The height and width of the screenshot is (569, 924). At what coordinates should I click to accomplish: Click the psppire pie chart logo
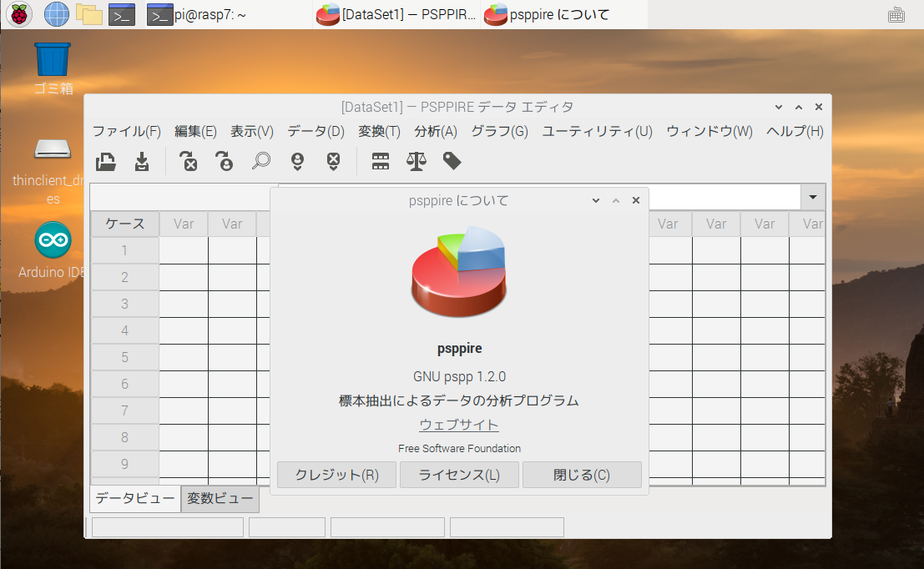(x=458, y=271)
